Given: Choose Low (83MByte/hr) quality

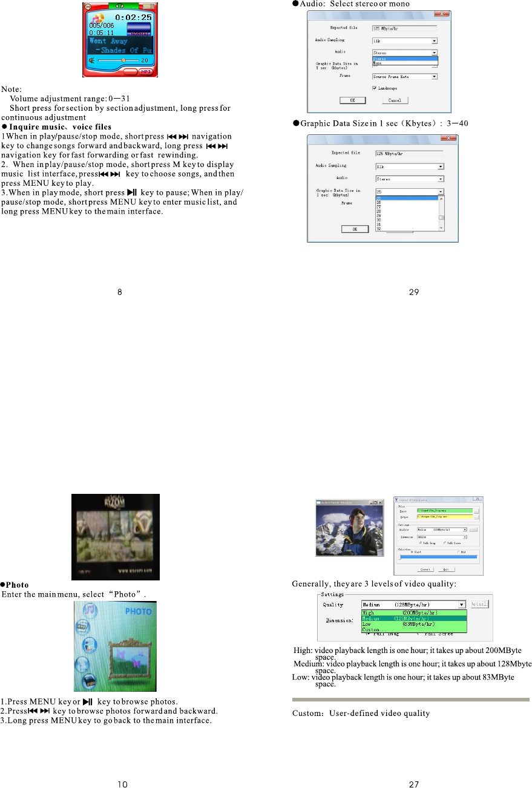Looking at the screenshot, I should 414,623.
